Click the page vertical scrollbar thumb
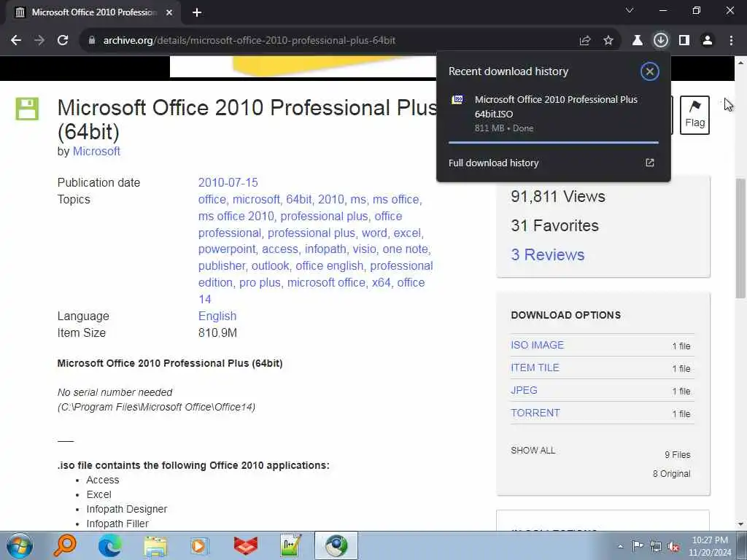The height and width of the screenshot is (560, 747). (741, 238)
